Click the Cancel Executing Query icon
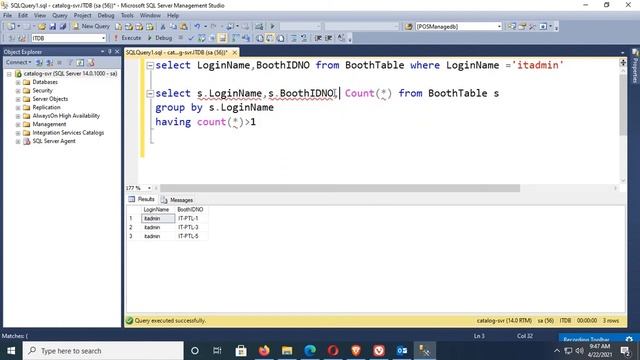 180,38
